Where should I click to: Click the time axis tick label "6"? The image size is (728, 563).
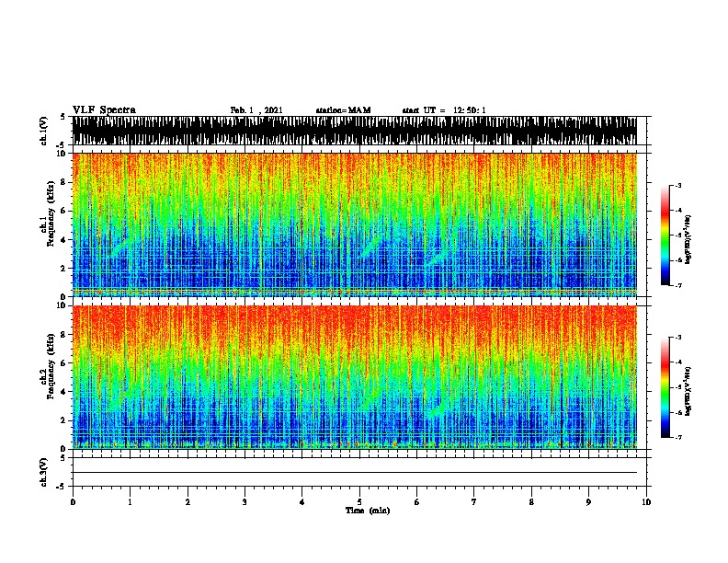point(417,502)
